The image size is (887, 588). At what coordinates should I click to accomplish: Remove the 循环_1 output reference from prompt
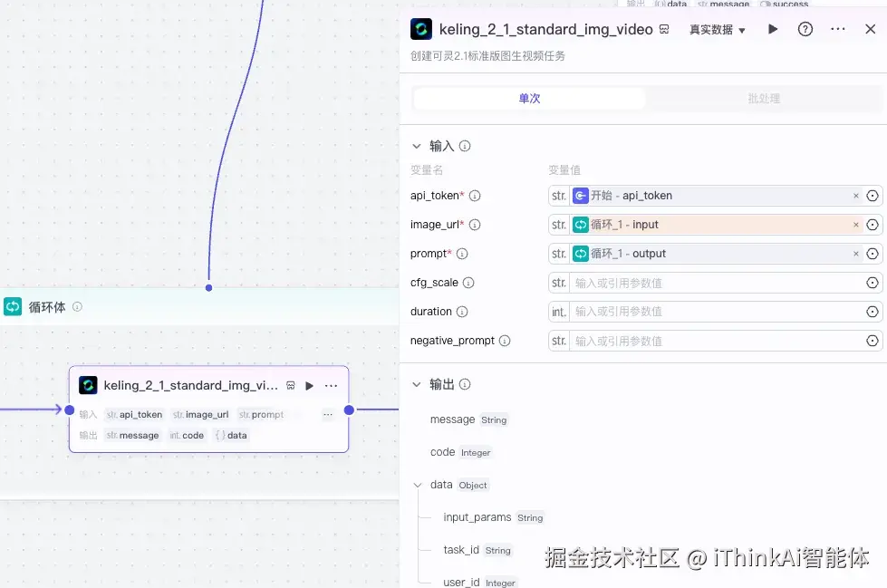[x=854, y=254]
